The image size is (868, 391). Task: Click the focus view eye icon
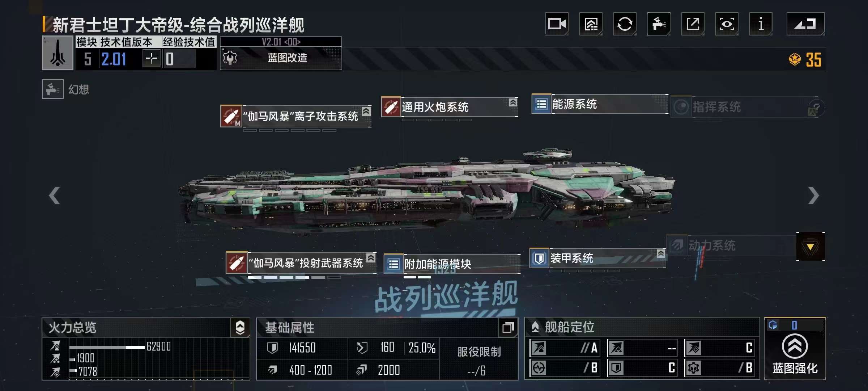727,24
